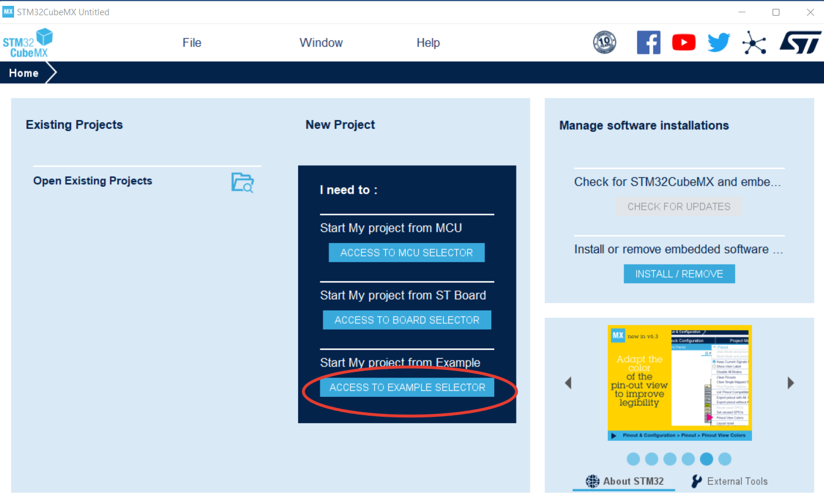Viewport: 824px width, 504px height.
Task: Click ACCESS TO MCU SELECTOR button
Action: [406, 253]
